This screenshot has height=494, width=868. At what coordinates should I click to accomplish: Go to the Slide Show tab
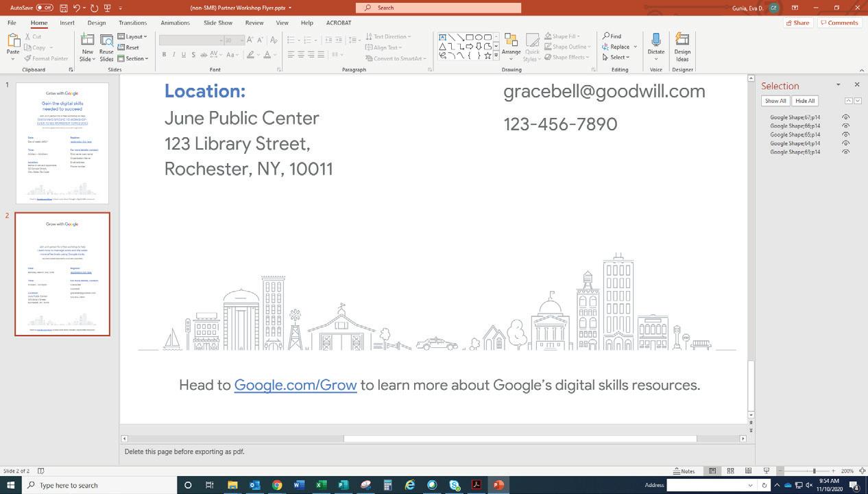pos(218,23)
